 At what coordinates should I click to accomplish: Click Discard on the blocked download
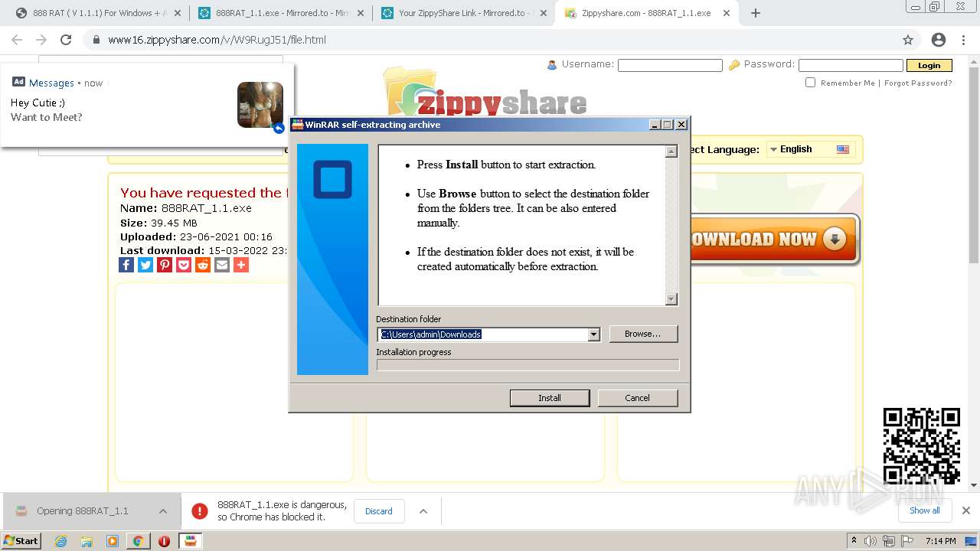(x=378, y=511)
